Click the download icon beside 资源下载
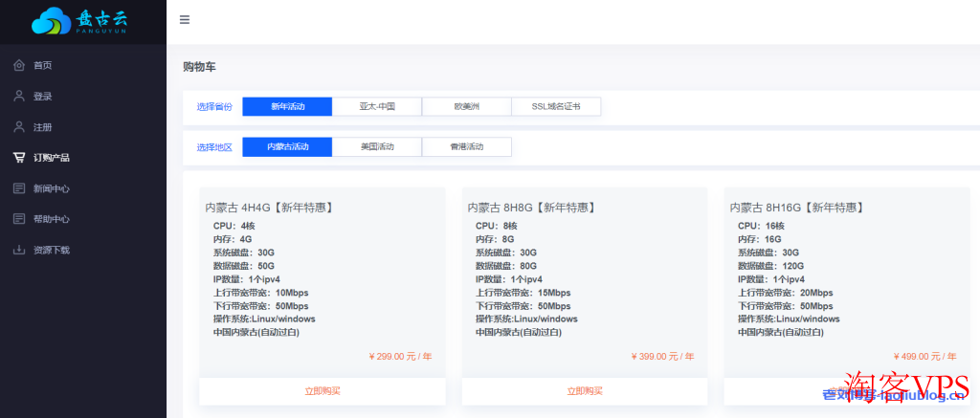The width and height of the screenshot is (980, 418). 19,250
